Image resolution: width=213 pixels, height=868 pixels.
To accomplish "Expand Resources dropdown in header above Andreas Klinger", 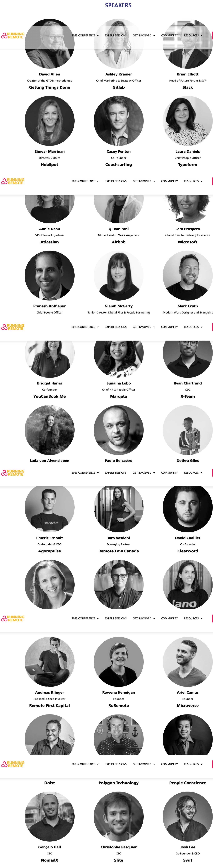I will click(193, 618).
